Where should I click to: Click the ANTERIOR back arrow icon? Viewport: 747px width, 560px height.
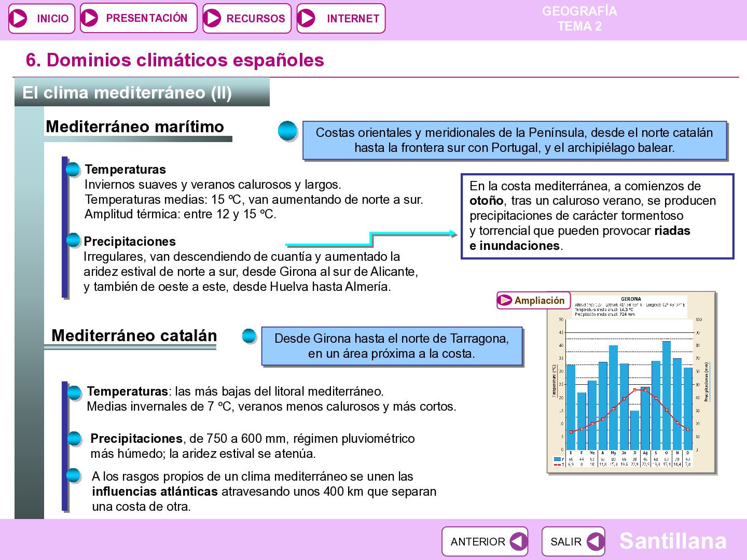(x=518, y=541)
